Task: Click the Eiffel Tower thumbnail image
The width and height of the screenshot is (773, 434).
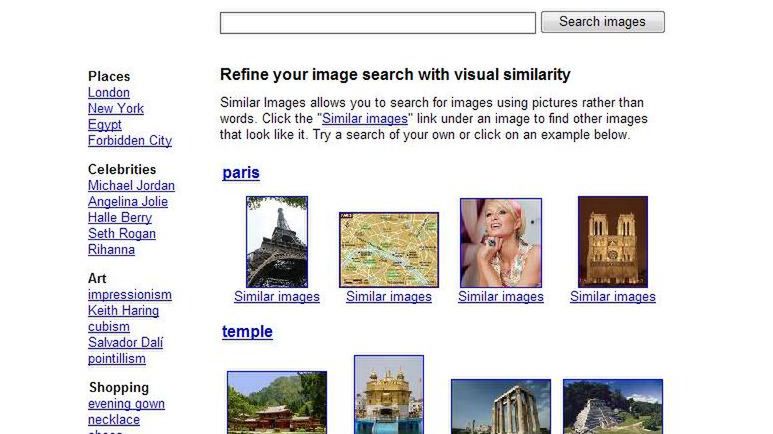Action: click(277, 242)
